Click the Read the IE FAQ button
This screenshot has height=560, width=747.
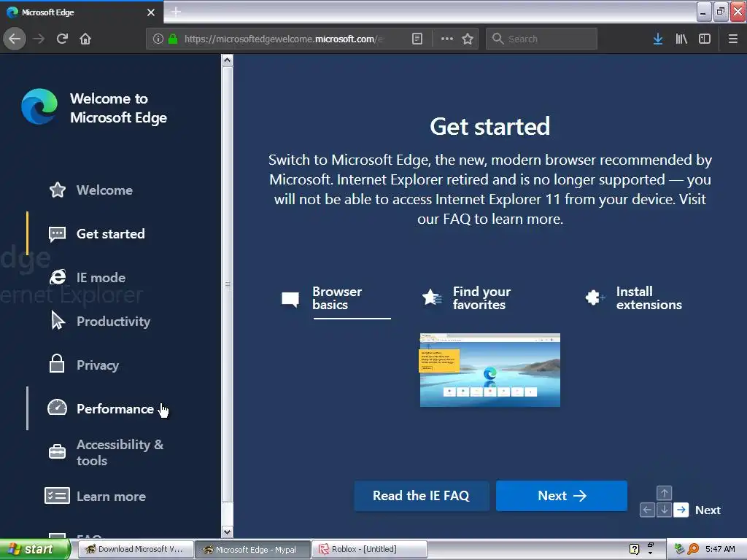coord(421,496)
